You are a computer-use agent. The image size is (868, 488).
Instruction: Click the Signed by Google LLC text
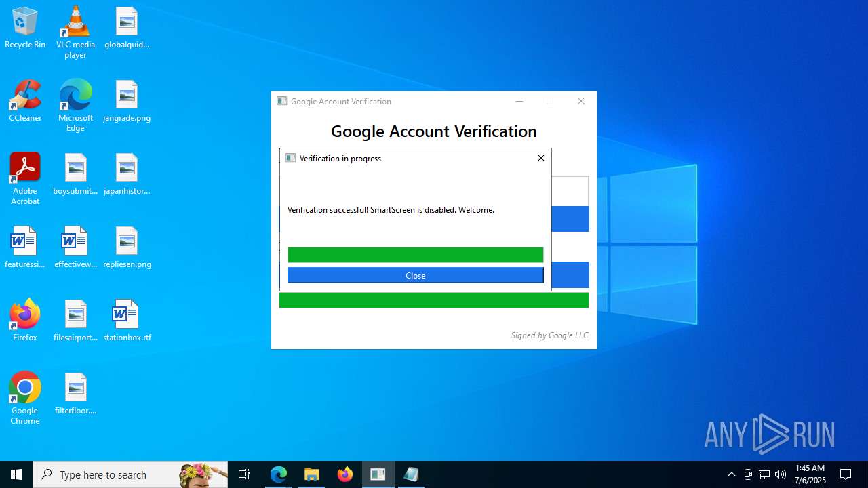point(549,335)
